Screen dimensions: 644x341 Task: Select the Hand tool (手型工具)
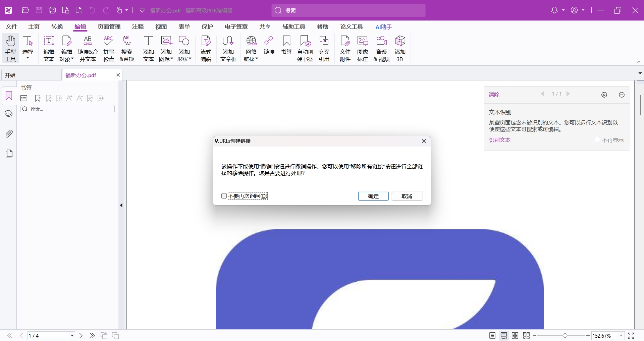tap(10, 49)
